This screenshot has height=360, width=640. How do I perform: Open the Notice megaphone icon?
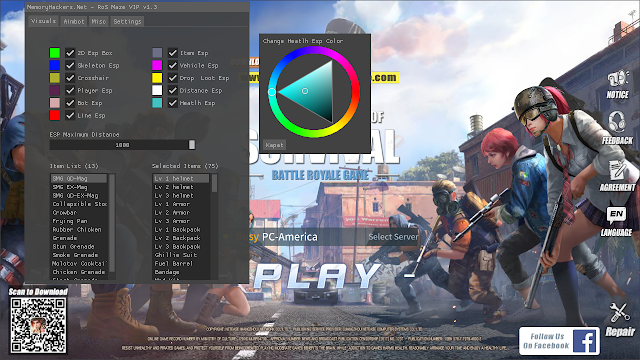tap(618, 79)
